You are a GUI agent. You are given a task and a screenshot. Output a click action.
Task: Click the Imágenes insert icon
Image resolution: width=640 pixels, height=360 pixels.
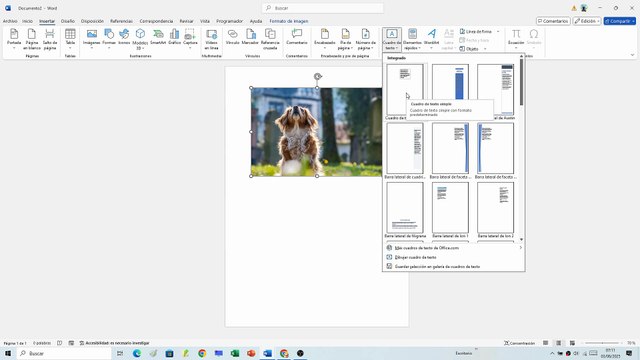tap(91, 39)
